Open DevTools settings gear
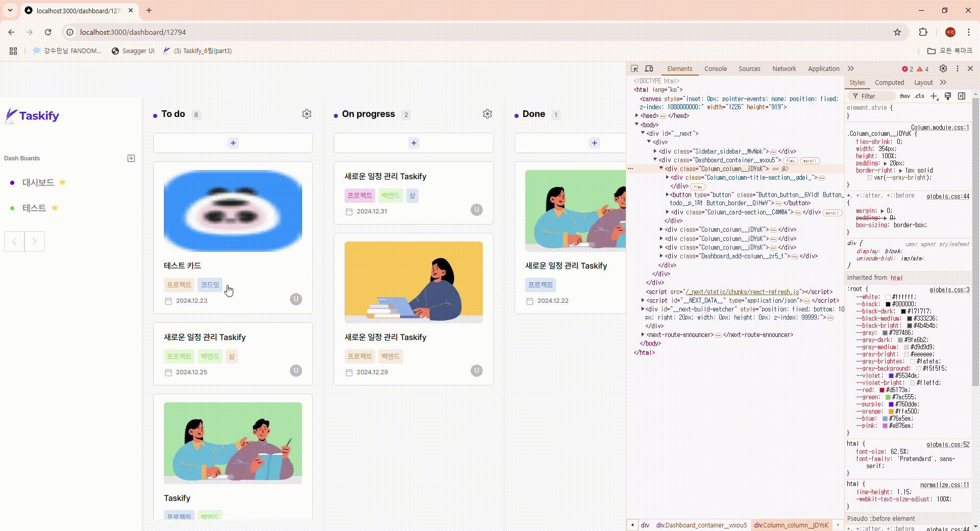Viewport: 980px width, 531px height. point(943,68)
